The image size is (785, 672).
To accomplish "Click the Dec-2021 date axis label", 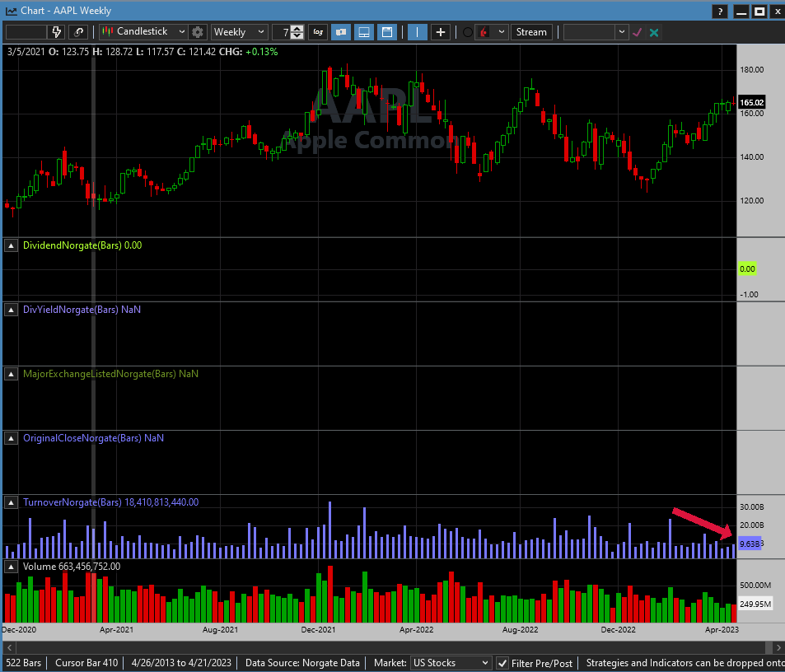I will coord(318,629).
